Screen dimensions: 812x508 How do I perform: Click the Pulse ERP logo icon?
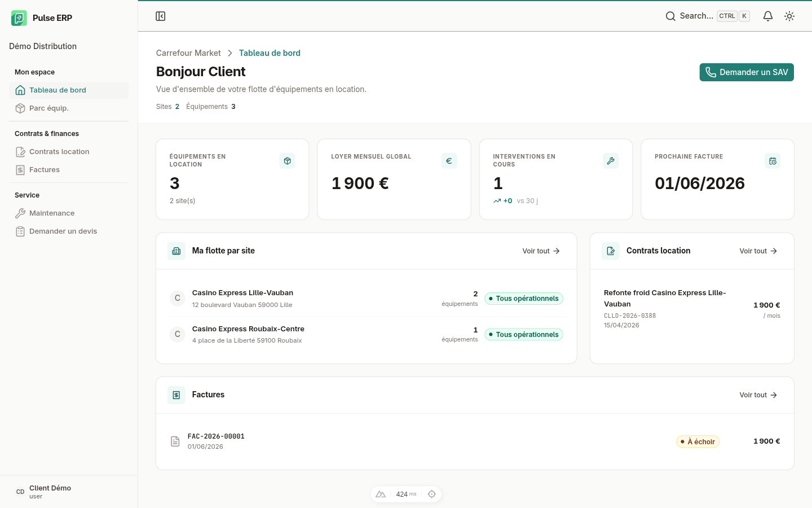pyautogui.click(x=19, y=18)
